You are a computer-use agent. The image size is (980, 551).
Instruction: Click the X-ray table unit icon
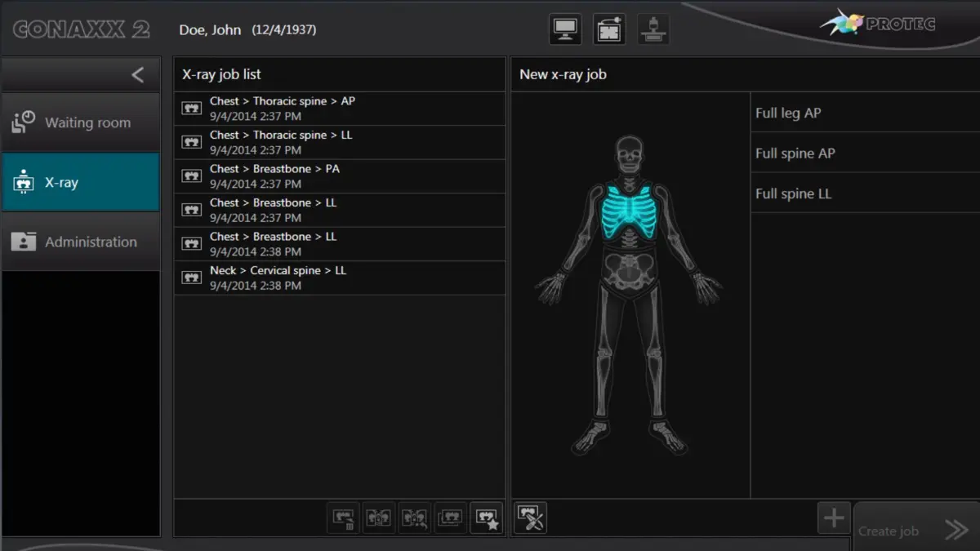tap(653, 29)
